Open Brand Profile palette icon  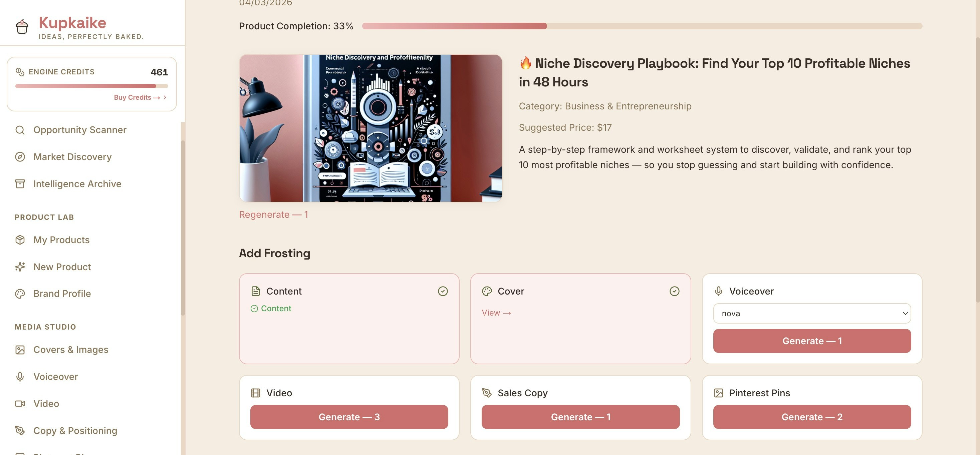(20, 293)
